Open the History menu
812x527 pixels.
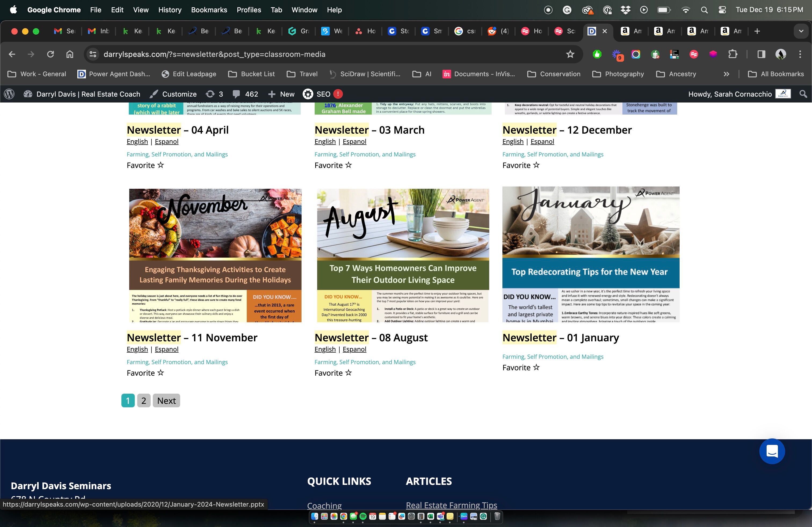click(169, 10)
